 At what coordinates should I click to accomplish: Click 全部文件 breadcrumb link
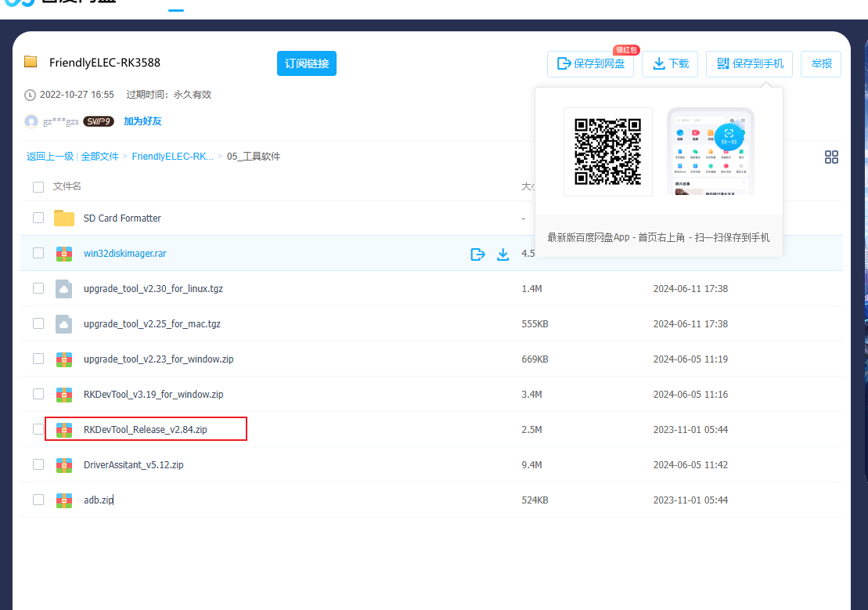tap(99, 157)
